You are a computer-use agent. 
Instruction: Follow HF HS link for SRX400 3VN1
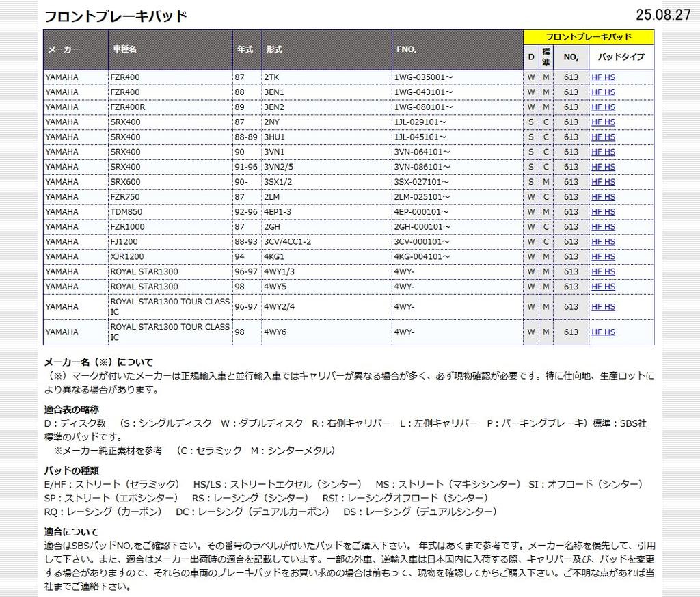point(603,152)
